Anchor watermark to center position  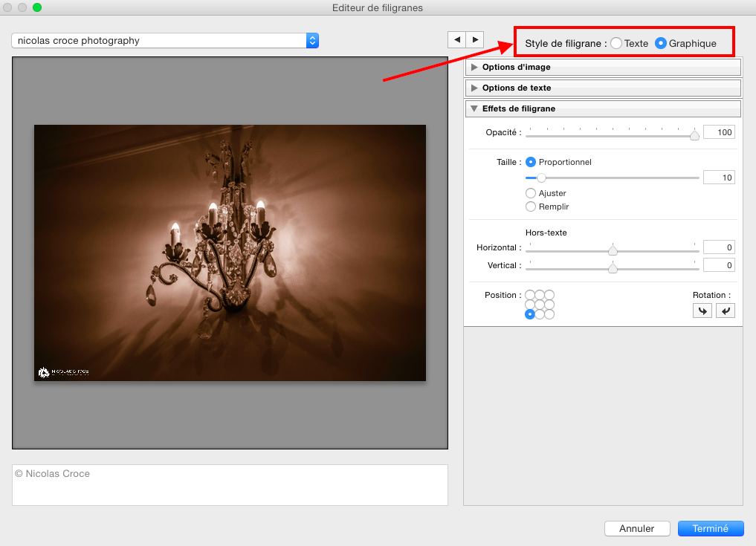[x=540, y=305]
